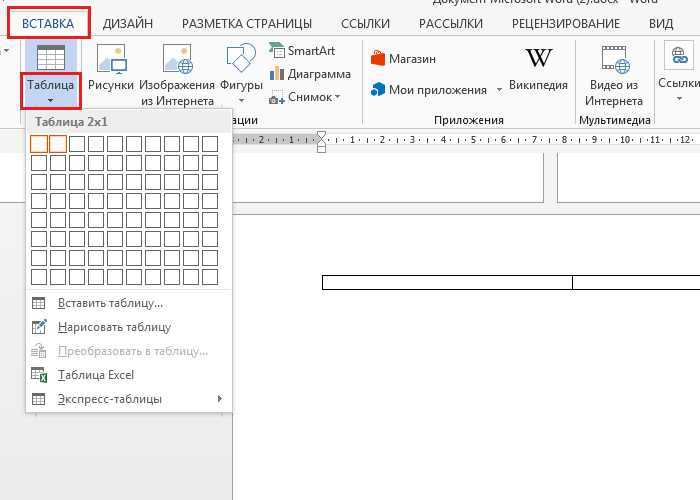Open the Экспресс-таблицы submenu

(129, 399)
